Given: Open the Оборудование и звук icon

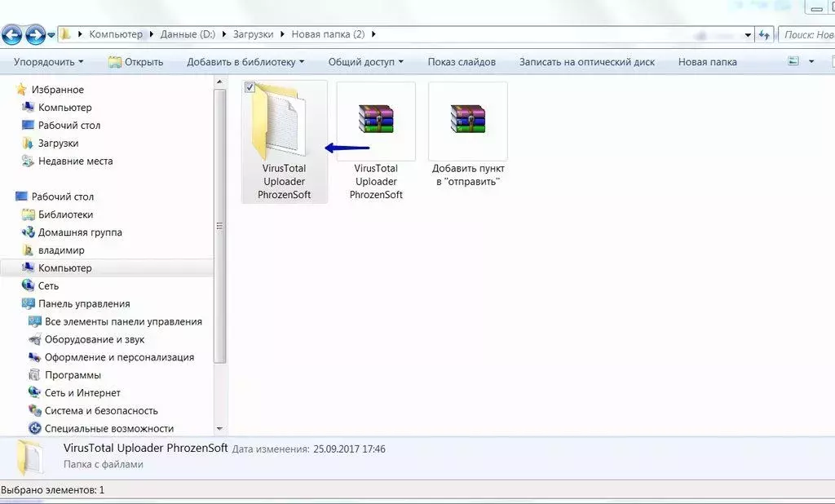Looking at the screenshot, I should pos(34,339).
